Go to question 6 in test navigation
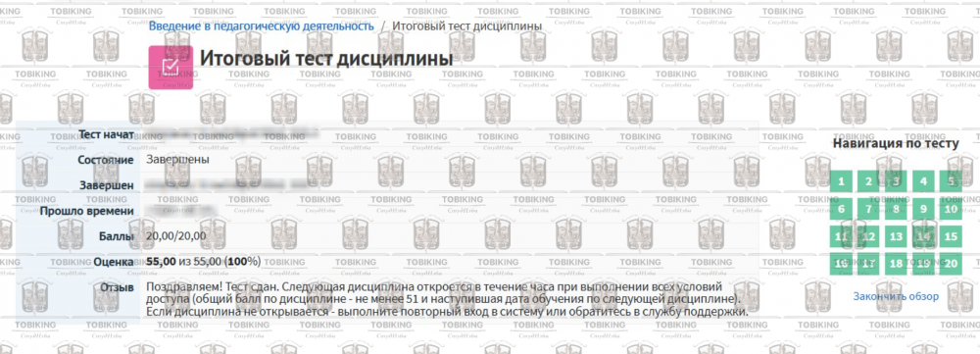Viewport: 980px width, 354px height. pos(841,209)
